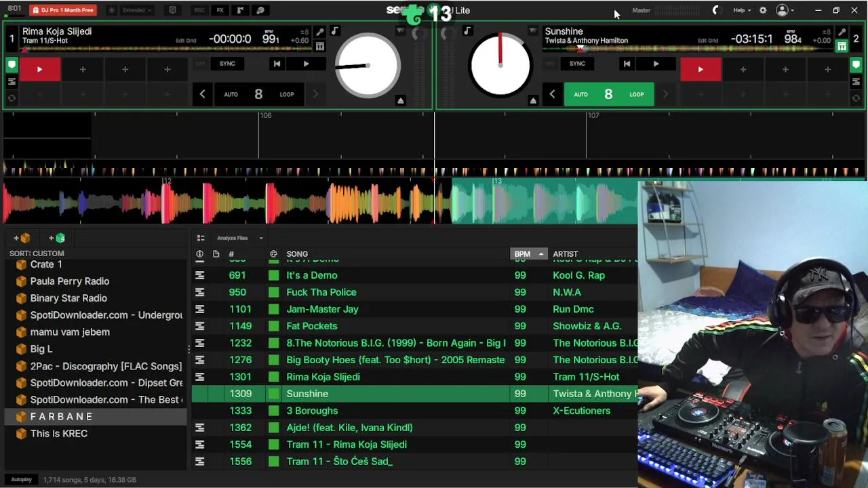Screen dimensions: 868x488
Task: Click Edit Grid on deck 1
Action: pyautogui.click(x=186, y=41)
